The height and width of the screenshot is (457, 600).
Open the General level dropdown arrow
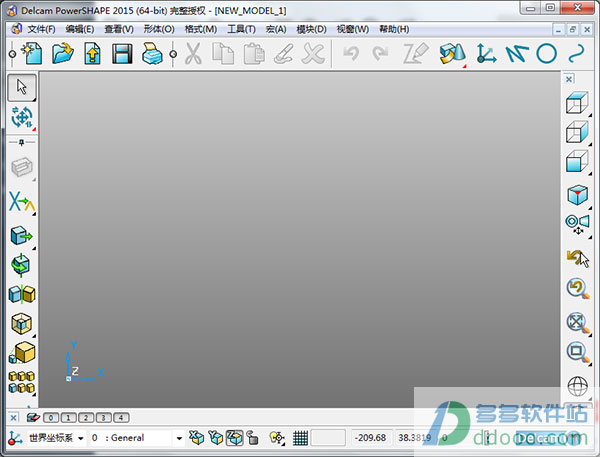tap(179, 438)
